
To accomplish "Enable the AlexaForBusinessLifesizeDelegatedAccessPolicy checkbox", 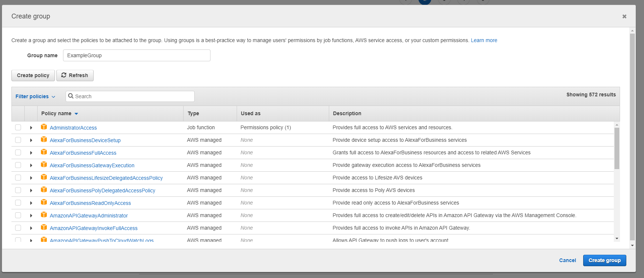I will click(18, 178).
